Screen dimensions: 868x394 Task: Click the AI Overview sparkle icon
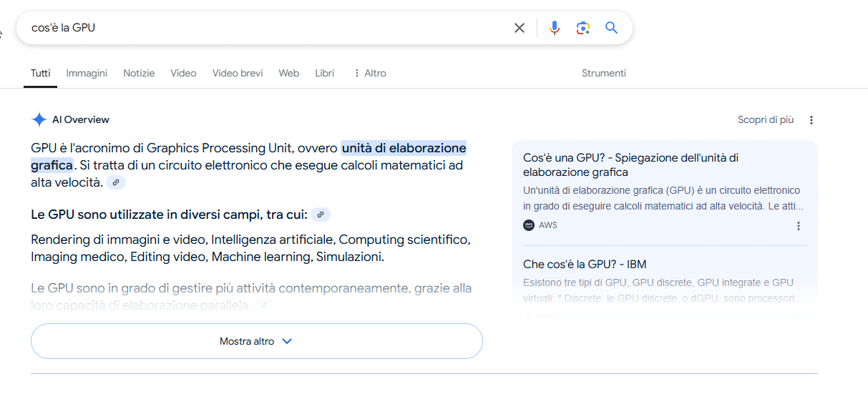[39, 119]
